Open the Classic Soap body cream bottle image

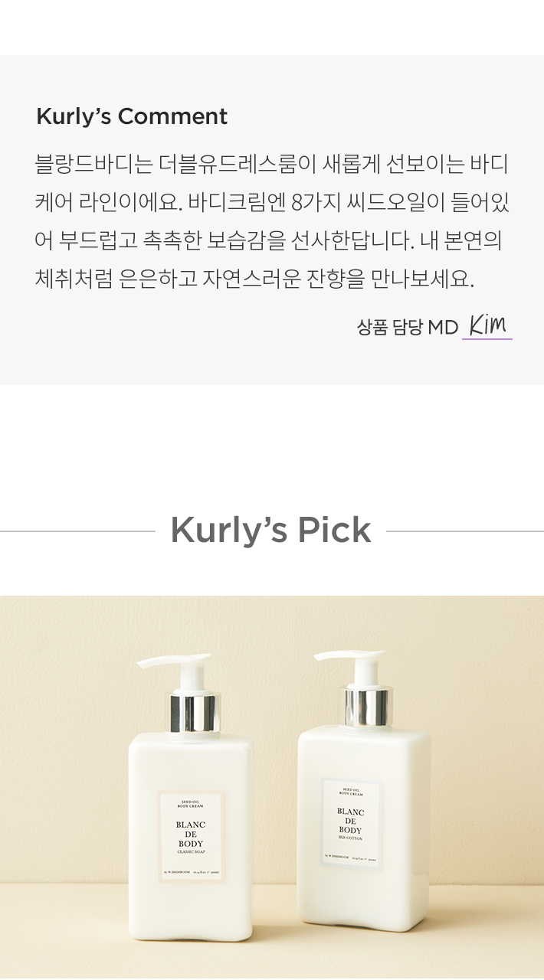pyautogui.click(x=191, y=796)
